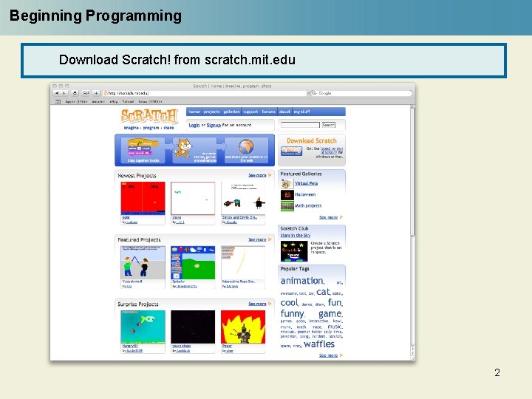Click the Apple bookmark in bookmarks bar
Viewport: 532px width, 399px height.
coord(76,101)
